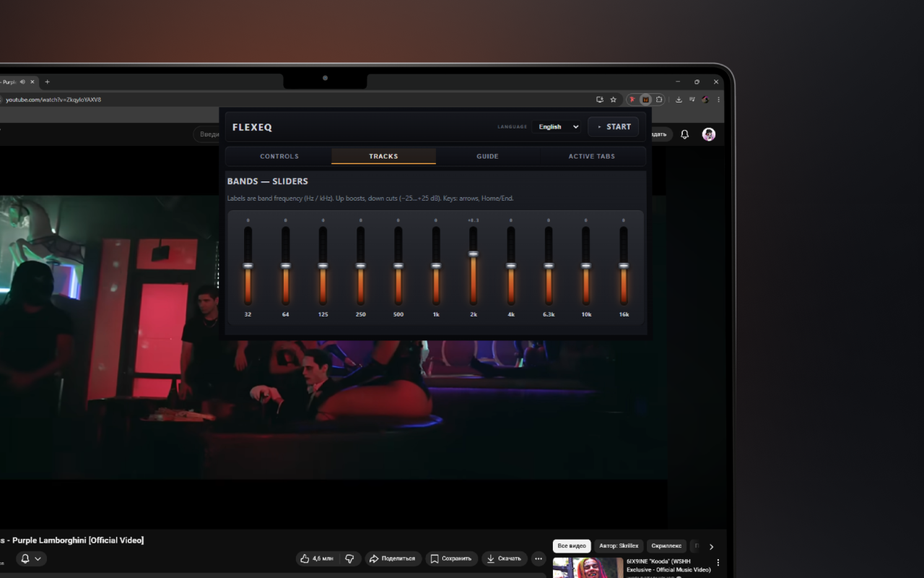Click the install app icon in address bar
The width and height of the screenshot is (924, 578).
click(x=600, y=100)
